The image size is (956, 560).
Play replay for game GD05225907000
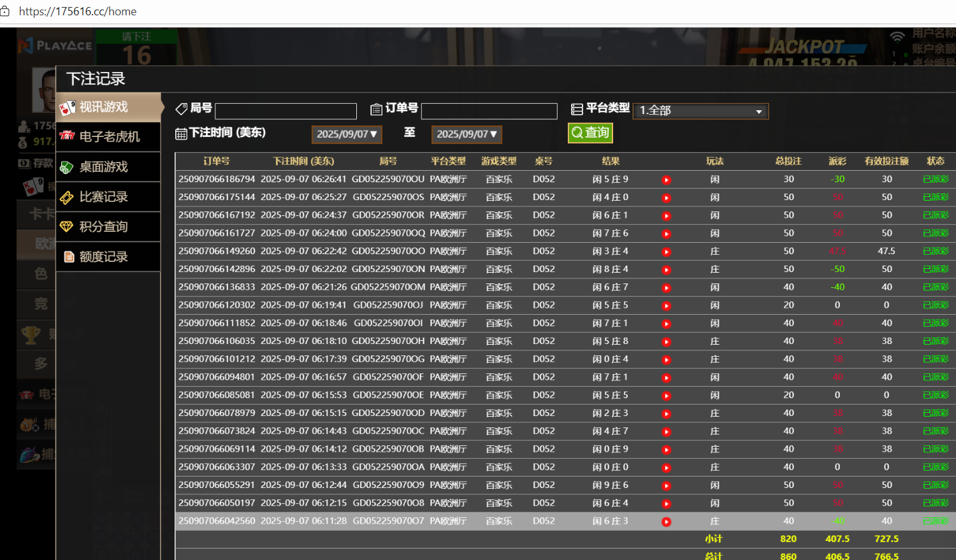pos(666,252)
